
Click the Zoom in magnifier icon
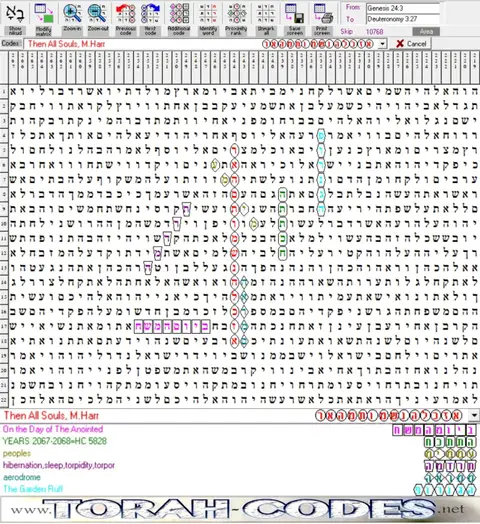72,13
